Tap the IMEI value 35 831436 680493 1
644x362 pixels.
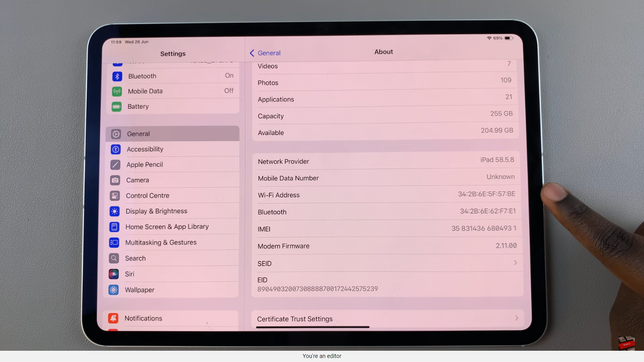point(484,228)
